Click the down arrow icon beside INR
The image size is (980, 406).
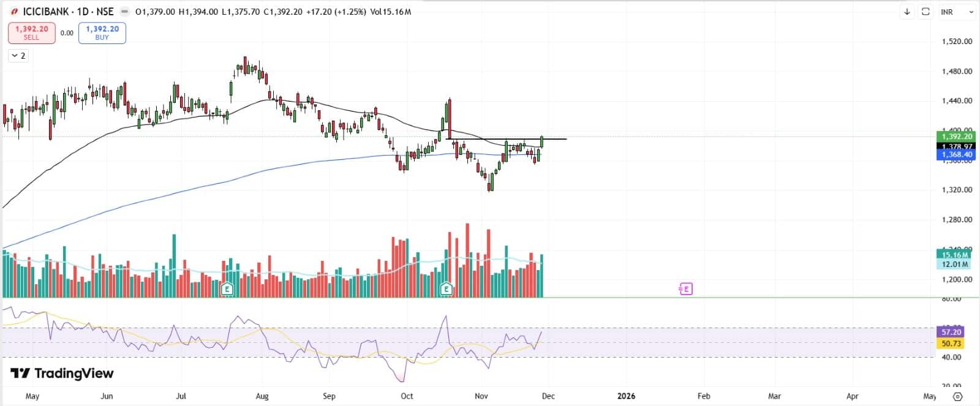pos(907,12)
